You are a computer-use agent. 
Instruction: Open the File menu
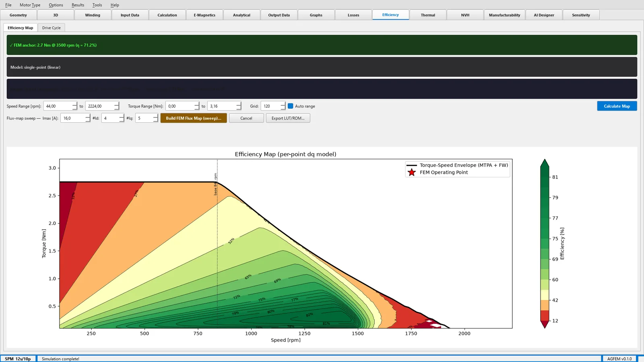pos(8,5)
